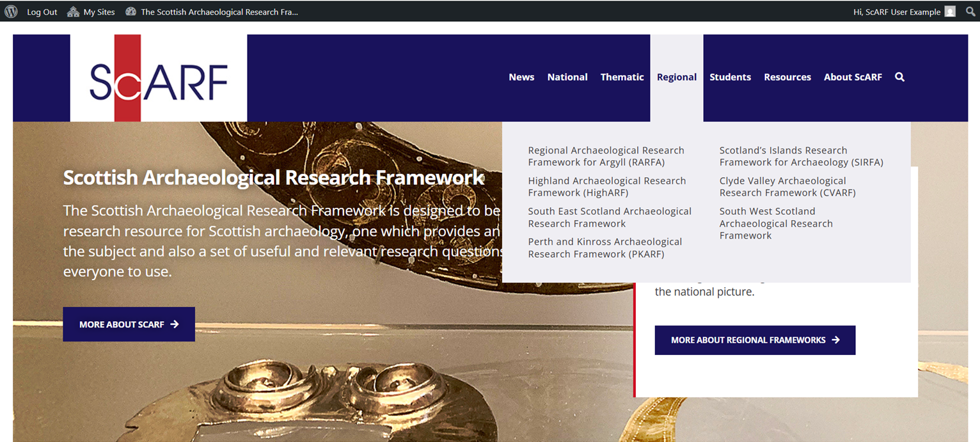
Task: Open the My Sites icon menu
Action: 72,11
